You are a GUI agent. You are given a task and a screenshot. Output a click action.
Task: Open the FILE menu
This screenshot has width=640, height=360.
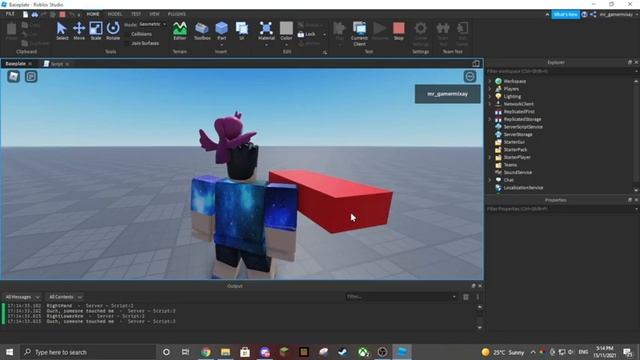[10, 14]
